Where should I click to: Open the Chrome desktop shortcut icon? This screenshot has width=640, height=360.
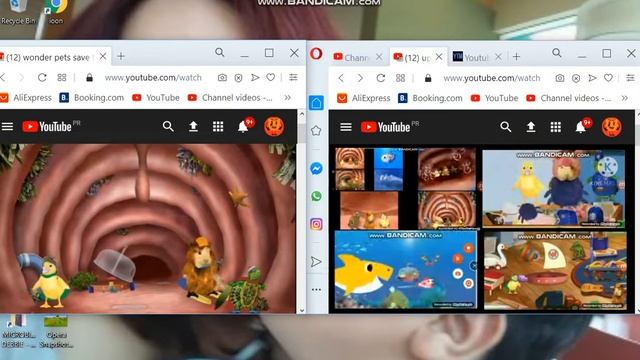56,12
